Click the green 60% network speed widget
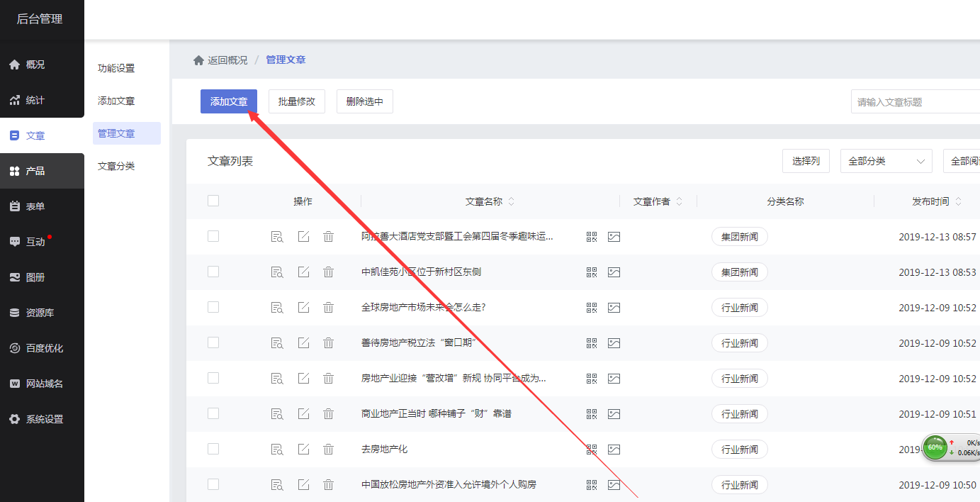This screenshot has height=502, width=980. point(935,447)
